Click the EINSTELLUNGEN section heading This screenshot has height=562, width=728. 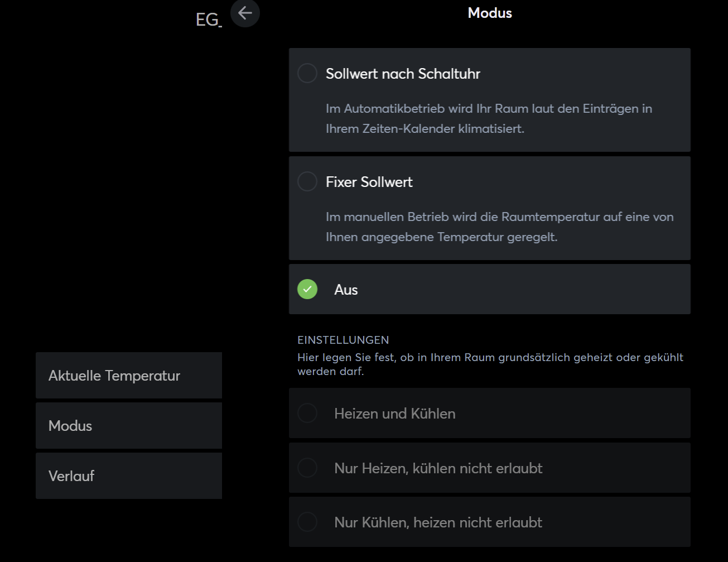343,340
